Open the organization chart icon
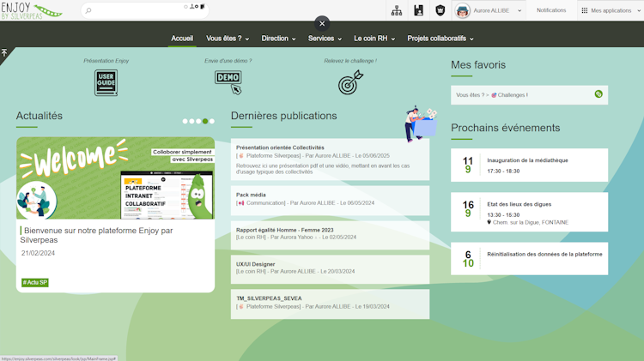 (x=397, y=10)
